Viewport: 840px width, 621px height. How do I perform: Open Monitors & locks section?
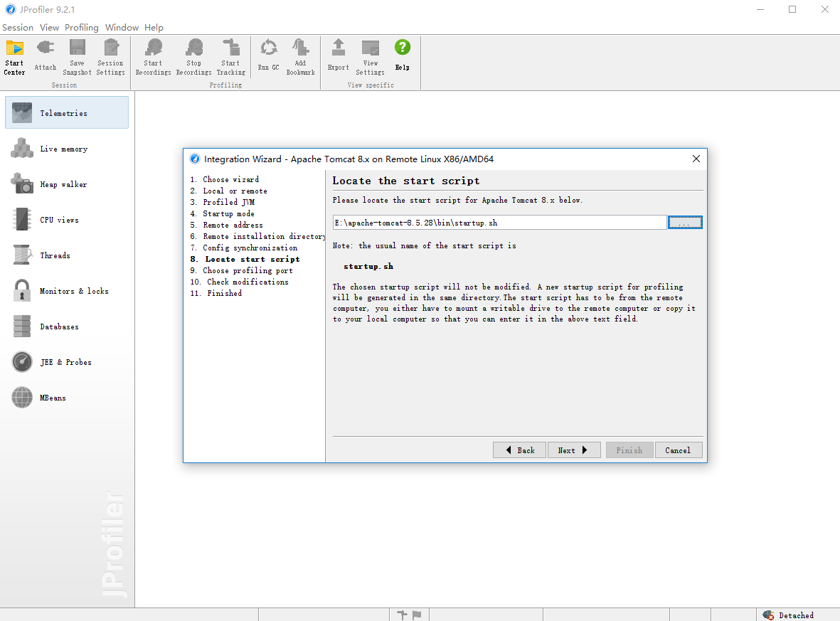pyautogui.click(x=67, y=290)
